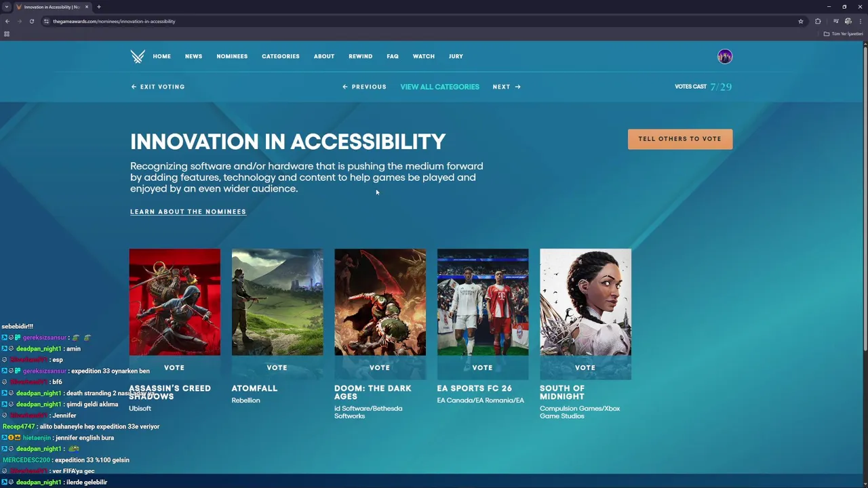868x488 pixels.
Task: Open Tüm Yer İşaretleri bookmarks folder
Action: coord(844,34)
